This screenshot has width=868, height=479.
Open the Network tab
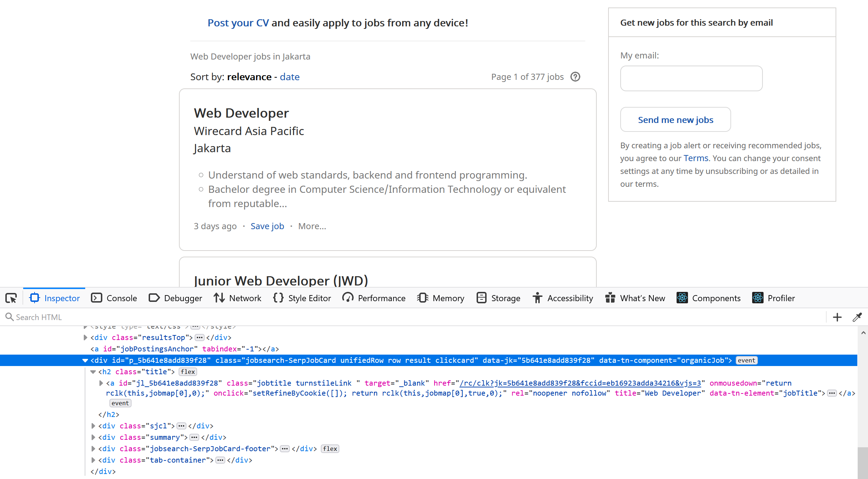pos(237,298)
